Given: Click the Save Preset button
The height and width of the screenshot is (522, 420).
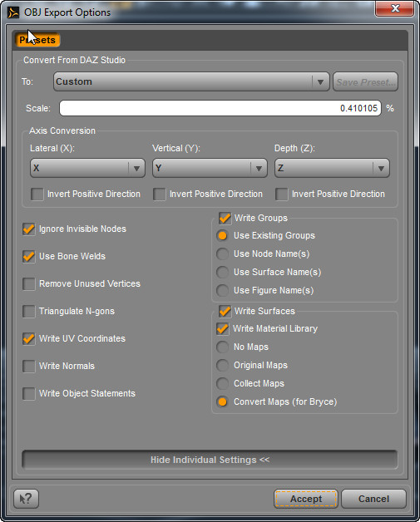Looking at the screenshot, I should [x=365, y=81].
